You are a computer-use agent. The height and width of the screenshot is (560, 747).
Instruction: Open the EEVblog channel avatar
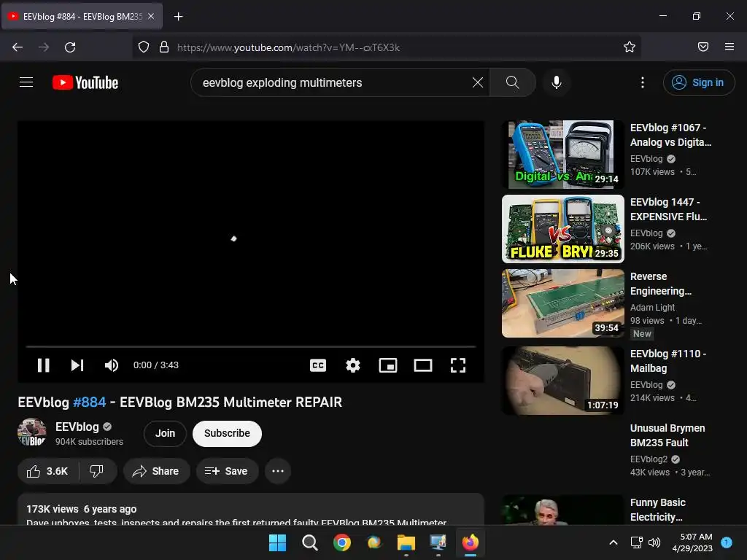pyautogui.click(x=32, y=432)
